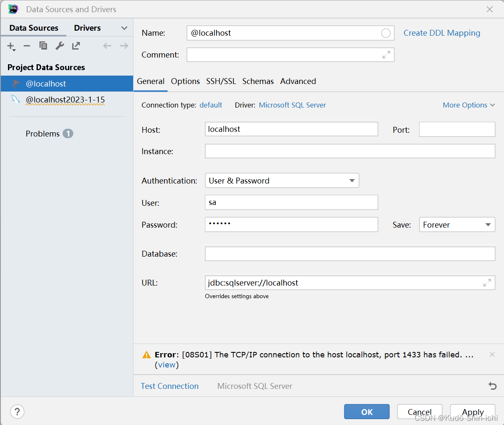
Task: Dismiss the error message
Action: coord(492,354)
